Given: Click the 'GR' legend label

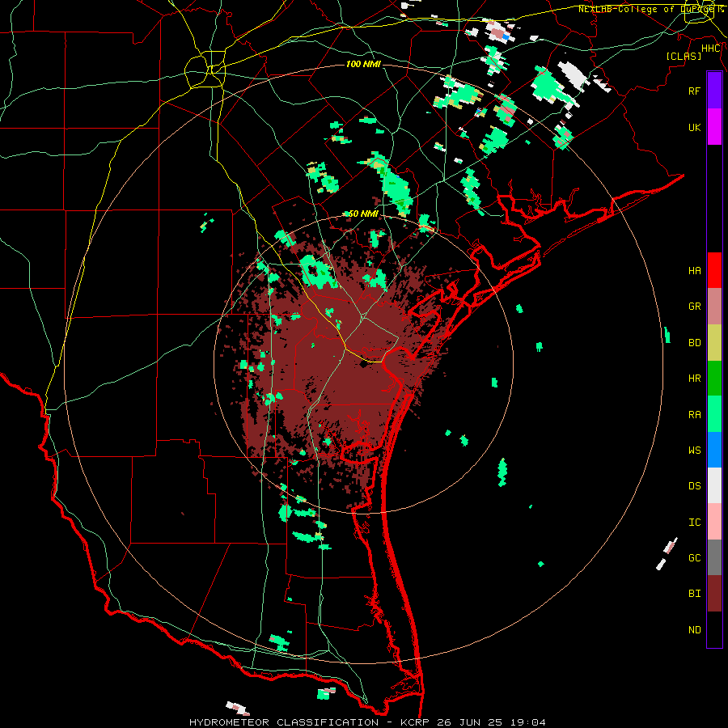Looking at the screenshot, I should point(695,307).
